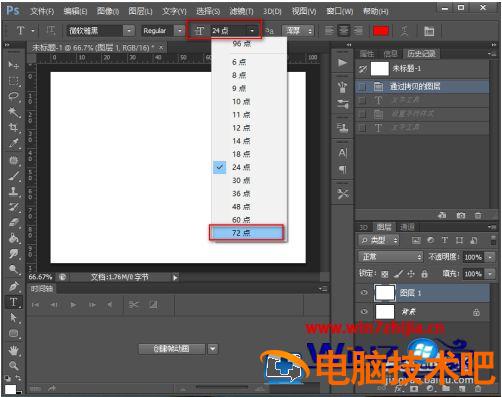Select the Smudge tool
The height and width of the screenshot is (397, 502).
click(x=13, y=254)
